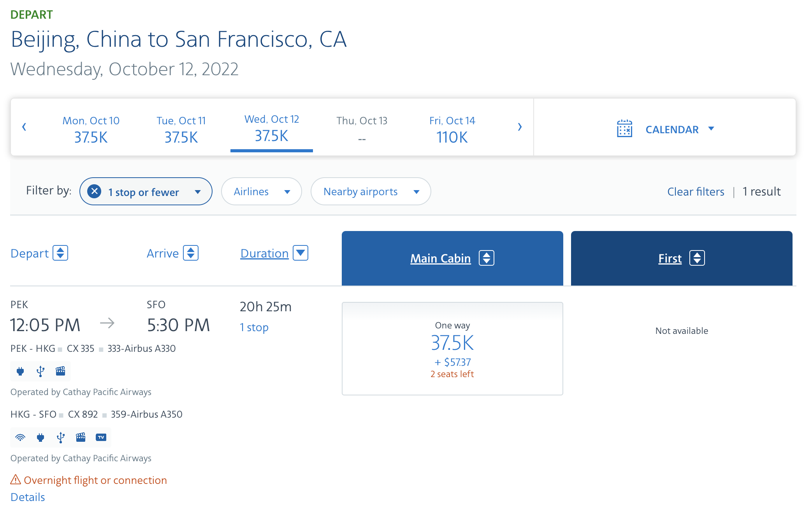812x508 pixels.
Task: Click the USB port icon for CX 335
Action: pos(40,371)
